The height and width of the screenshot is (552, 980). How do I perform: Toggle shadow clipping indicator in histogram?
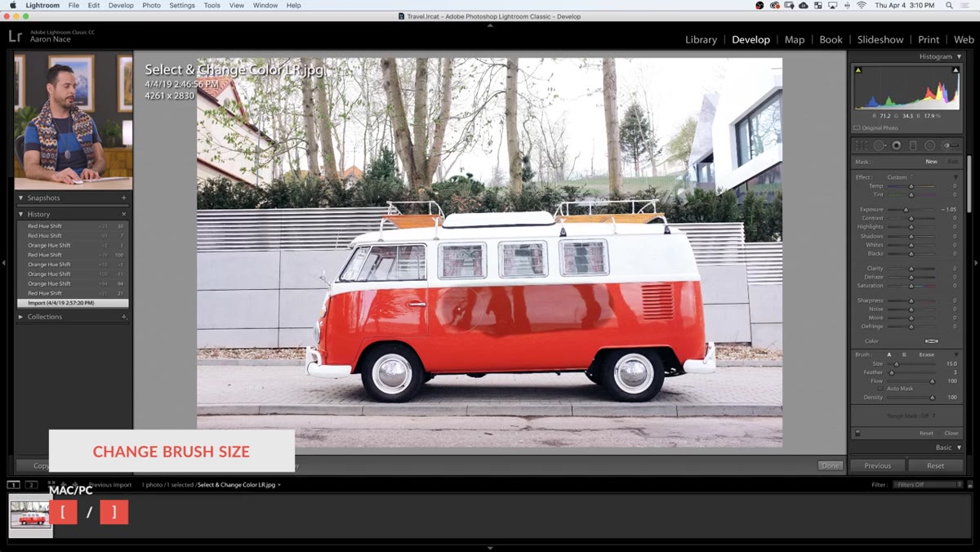858,70
